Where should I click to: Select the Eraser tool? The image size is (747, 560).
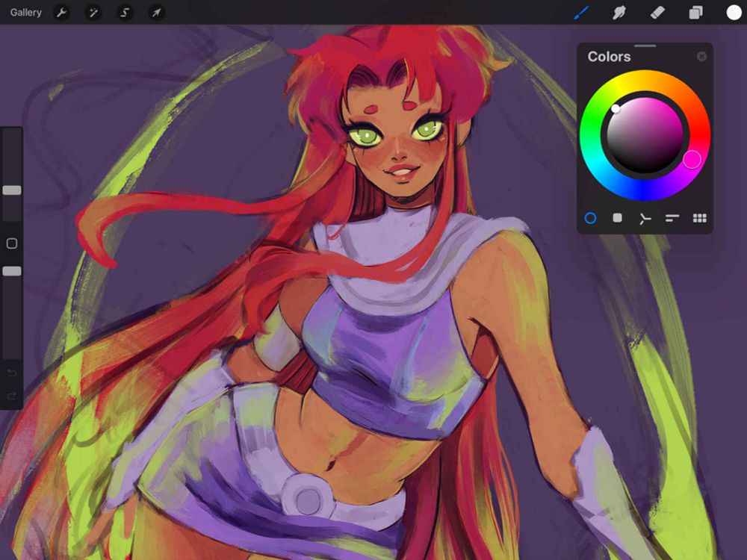[x=657, y=13]
